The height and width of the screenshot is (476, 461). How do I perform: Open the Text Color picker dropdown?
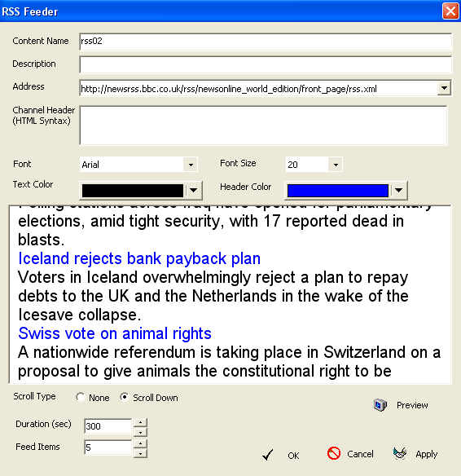194,191
